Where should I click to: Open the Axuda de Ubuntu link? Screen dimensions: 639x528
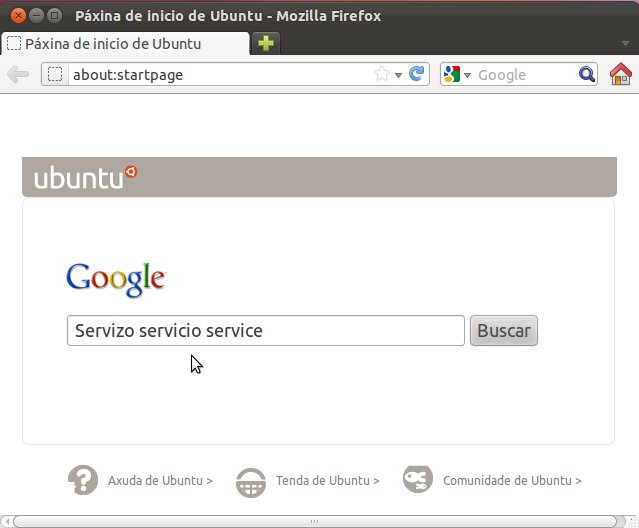coord(160,480)
